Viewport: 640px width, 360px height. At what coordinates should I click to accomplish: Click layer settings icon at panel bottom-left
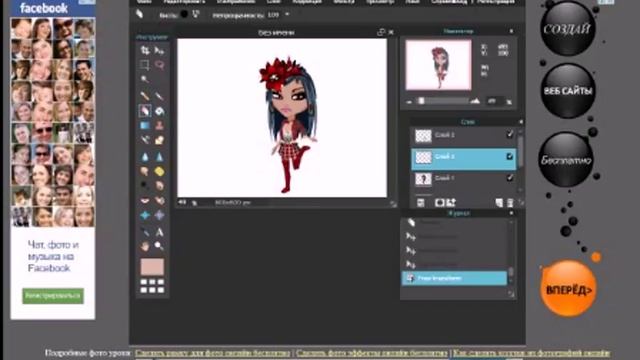(421, 202)
